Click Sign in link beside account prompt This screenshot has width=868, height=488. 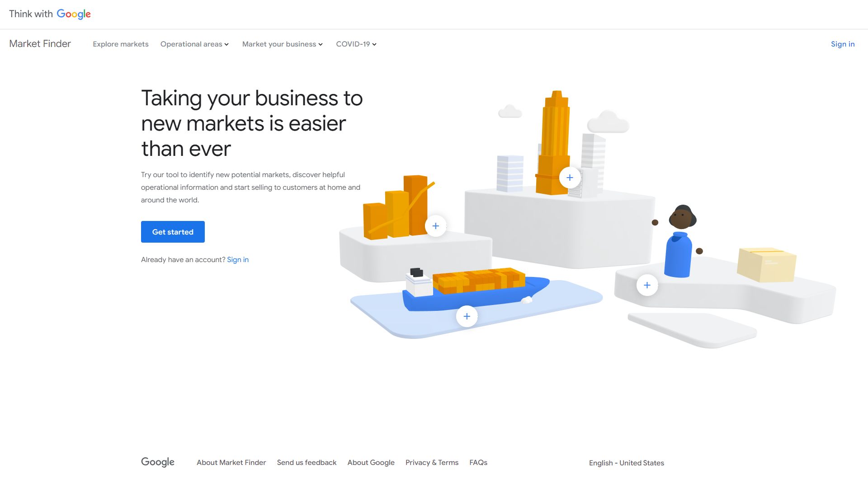238,260
